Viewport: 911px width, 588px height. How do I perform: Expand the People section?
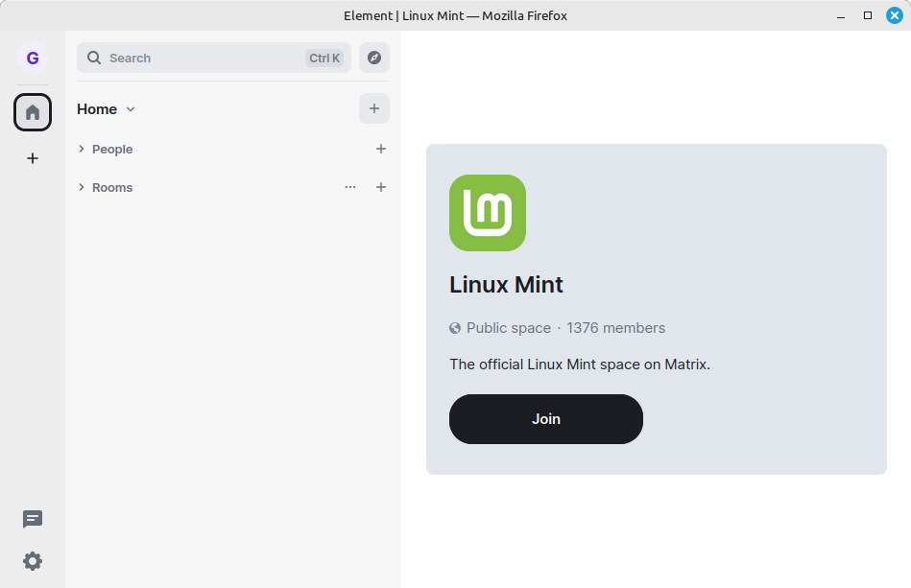click(82, 149)
